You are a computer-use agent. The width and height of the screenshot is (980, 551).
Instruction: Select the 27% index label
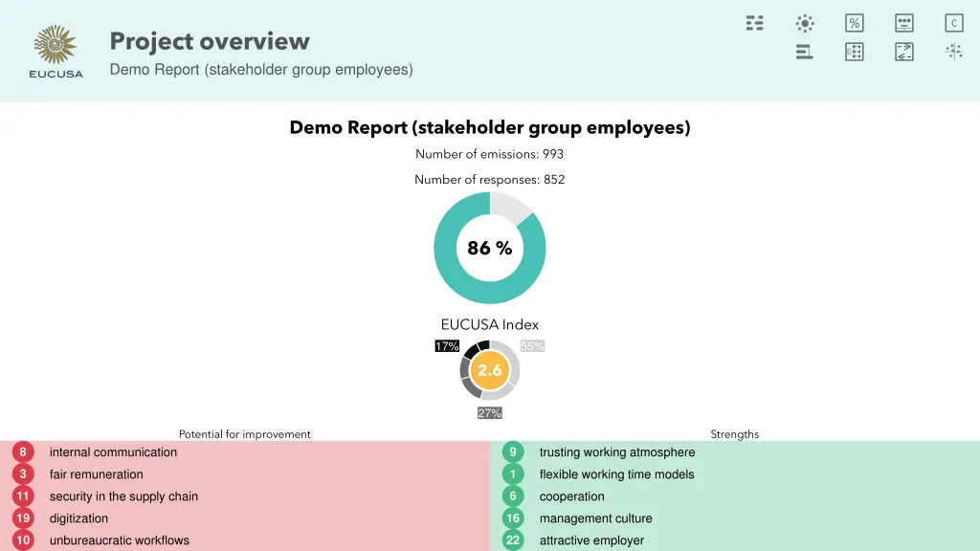pos(489,413)
